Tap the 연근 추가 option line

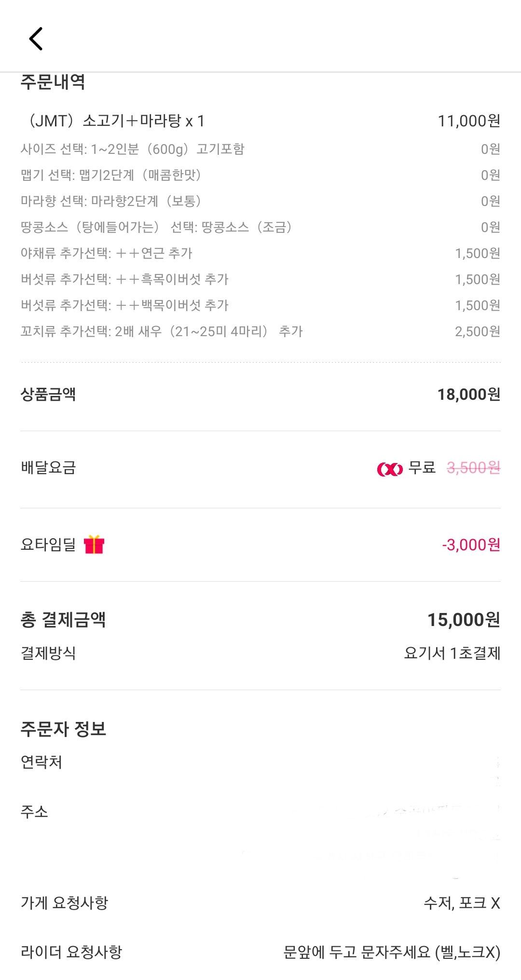(107, 253)
